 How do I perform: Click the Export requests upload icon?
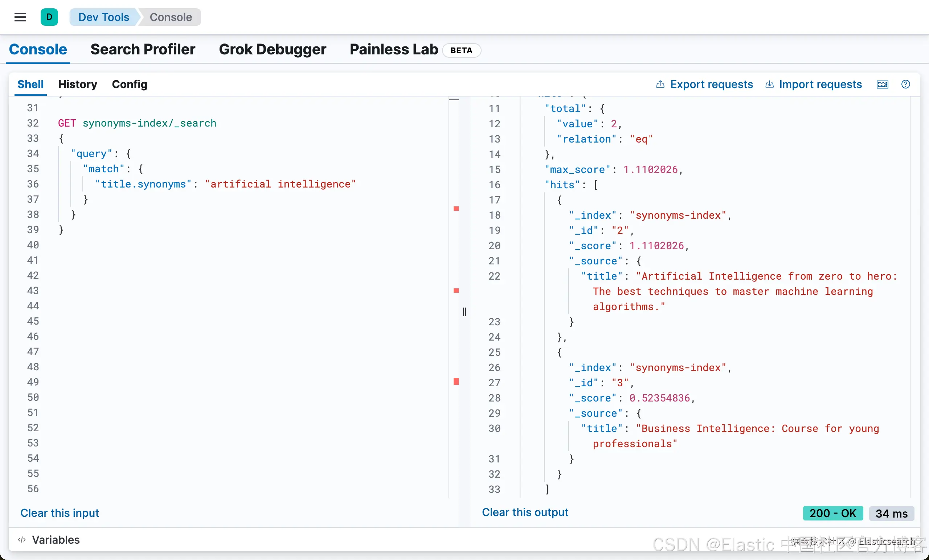click(660, 85)
